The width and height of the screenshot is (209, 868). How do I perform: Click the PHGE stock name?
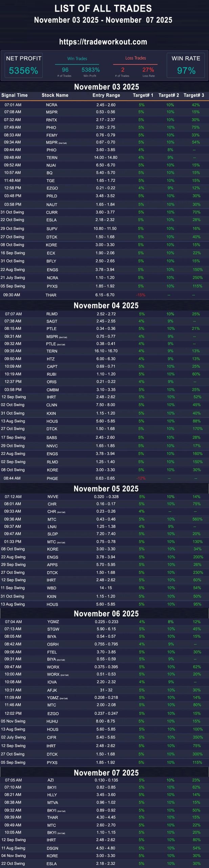[52, 478]
